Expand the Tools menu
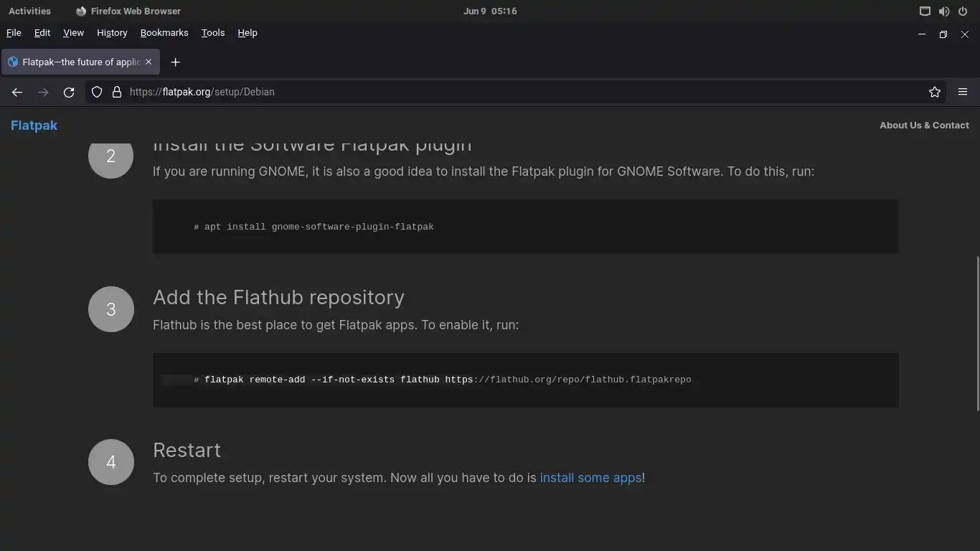 (x=213, y=33)
